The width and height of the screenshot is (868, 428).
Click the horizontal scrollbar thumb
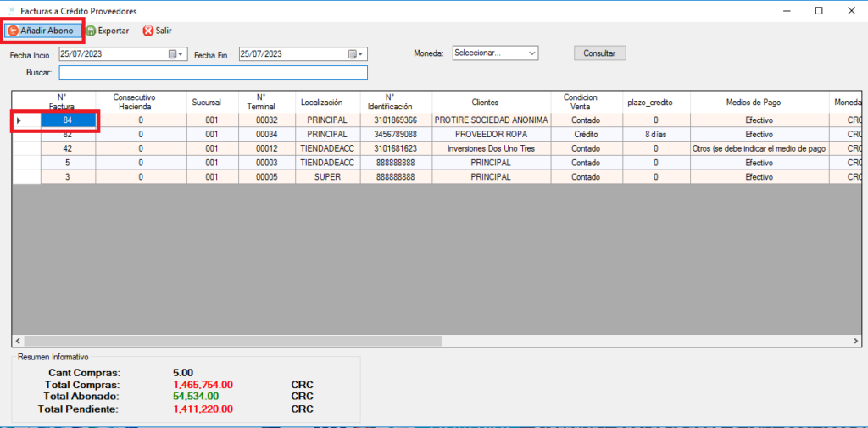click(x=232, y=341)
